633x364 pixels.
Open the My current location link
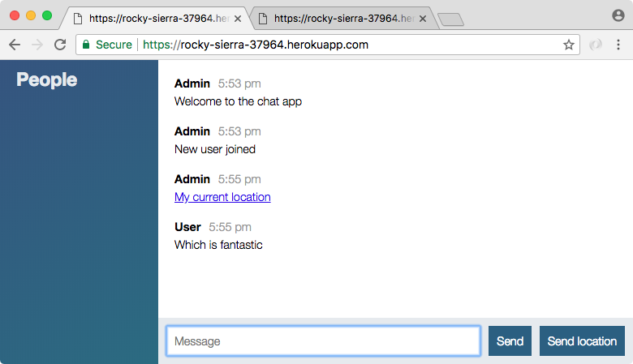[x=222, y=197]
